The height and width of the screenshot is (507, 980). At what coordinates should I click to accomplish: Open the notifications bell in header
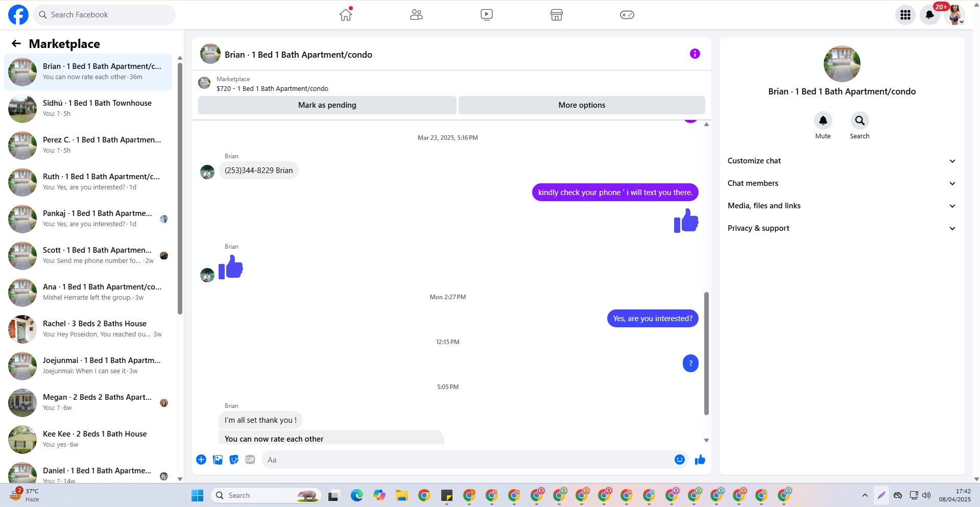pos(930,15)
